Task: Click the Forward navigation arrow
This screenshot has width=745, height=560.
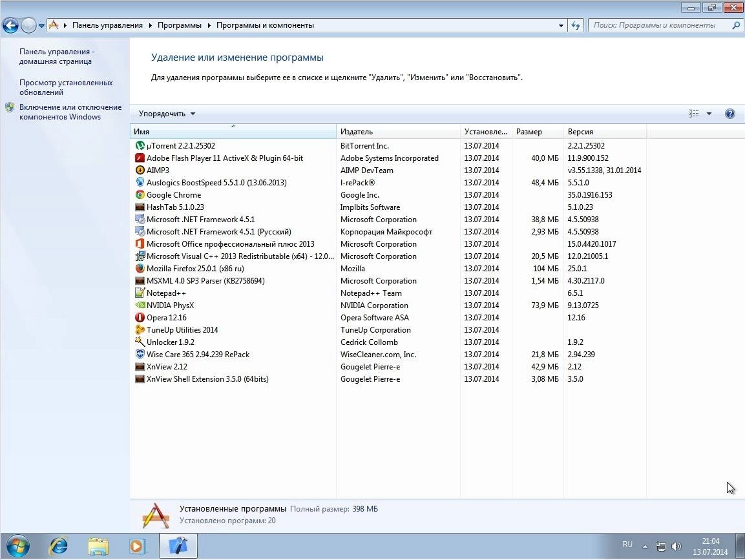Action: tap(28, 26)
